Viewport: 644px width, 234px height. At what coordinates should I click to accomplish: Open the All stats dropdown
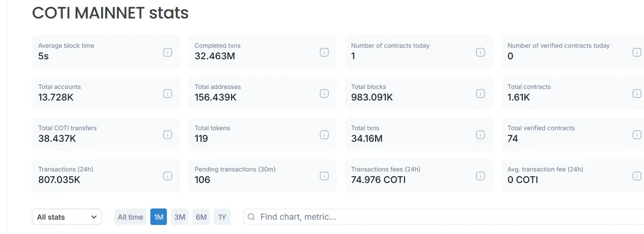tap(67, 217)
